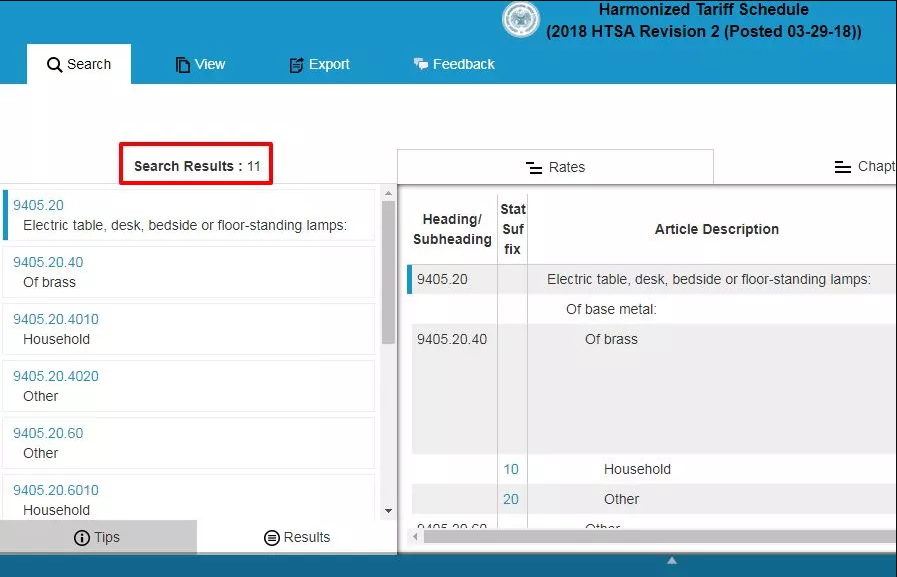Viewport: 897px width, 577px height.
Task: Click the Export pencil-note icon
Action: 296,65
